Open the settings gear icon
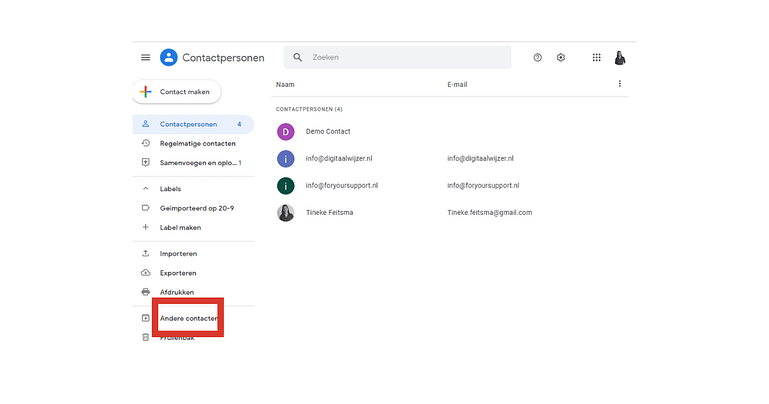The height and width of the screenshot is (404, 769). point(561,58)
